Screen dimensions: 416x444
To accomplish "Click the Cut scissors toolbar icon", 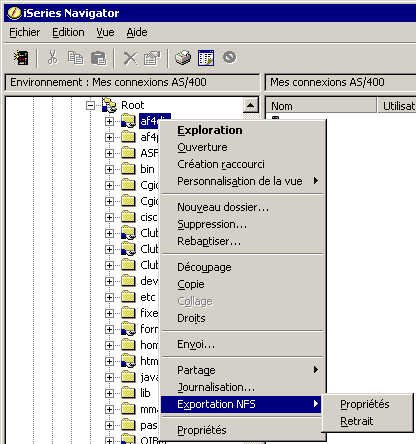I will (52, 58).
